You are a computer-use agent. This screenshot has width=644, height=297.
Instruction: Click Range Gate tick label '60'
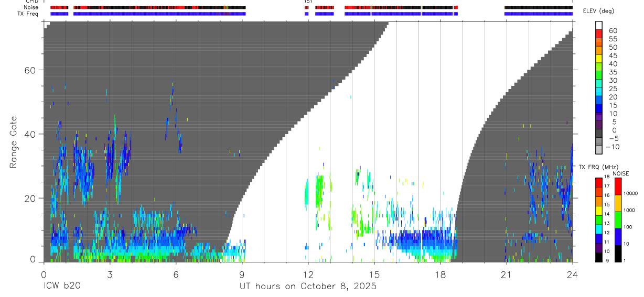(29, 70)
